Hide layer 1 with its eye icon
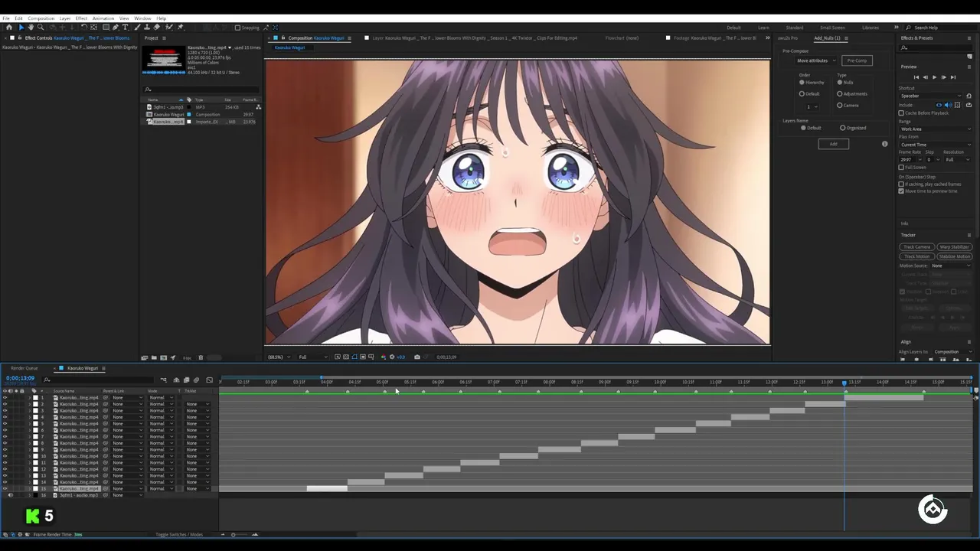The width and height of the screenshot is (980, 551). pyautogui.click(x=5, y=398)
